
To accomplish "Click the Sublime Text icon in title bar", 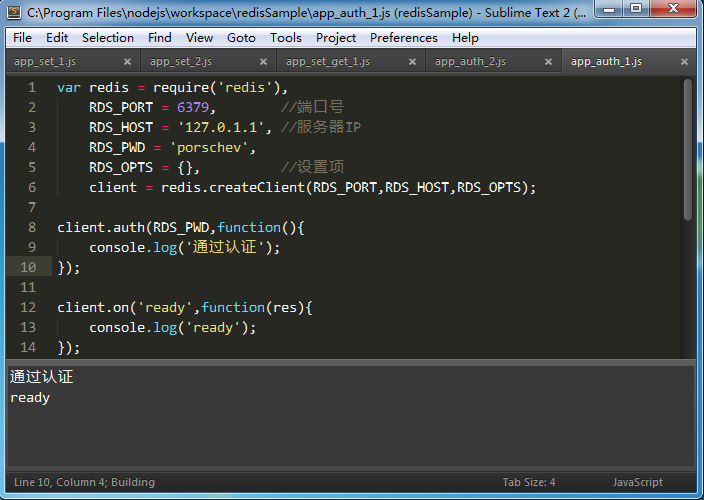I will (x=14, y=12).
